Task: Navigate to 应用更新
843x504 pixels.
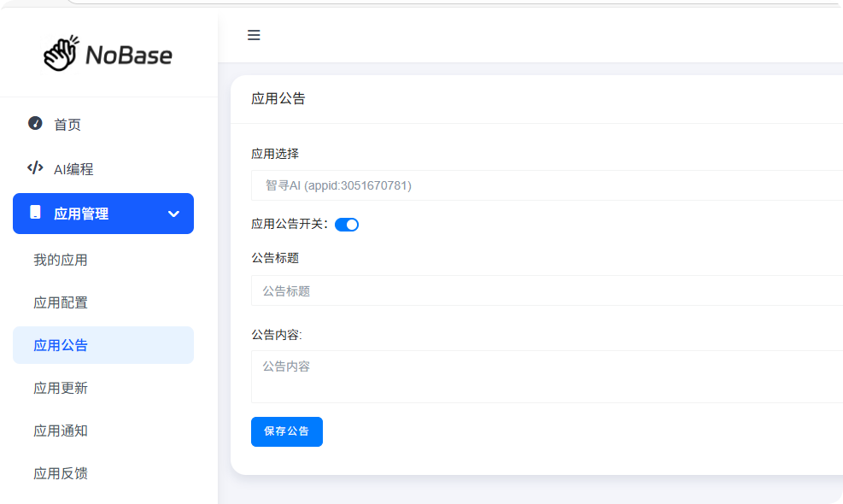Action: (61, 388)
